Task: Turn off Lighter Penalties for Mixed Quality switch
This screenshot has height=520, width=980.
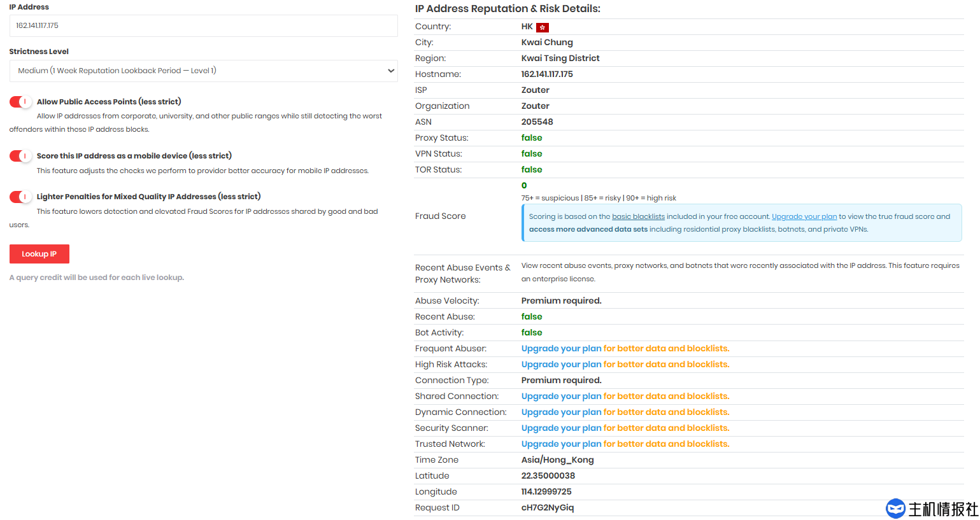Action: point(20,197)
